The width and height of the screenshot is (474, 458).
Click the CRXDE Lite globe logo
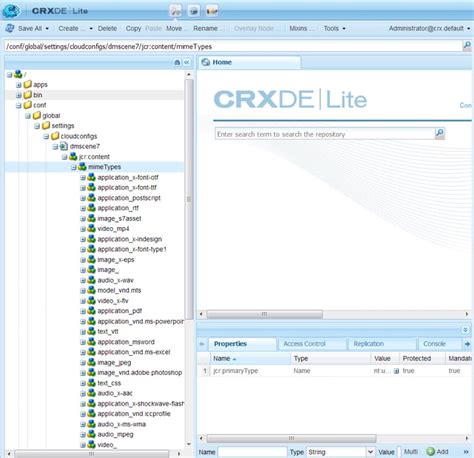pyautogui.click(x=11, y=10)
